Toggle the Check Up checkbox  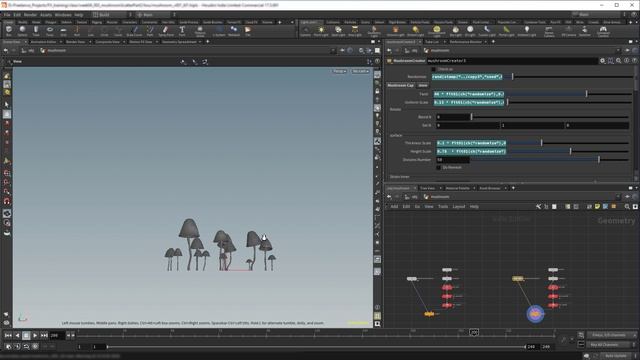[433, 69]
